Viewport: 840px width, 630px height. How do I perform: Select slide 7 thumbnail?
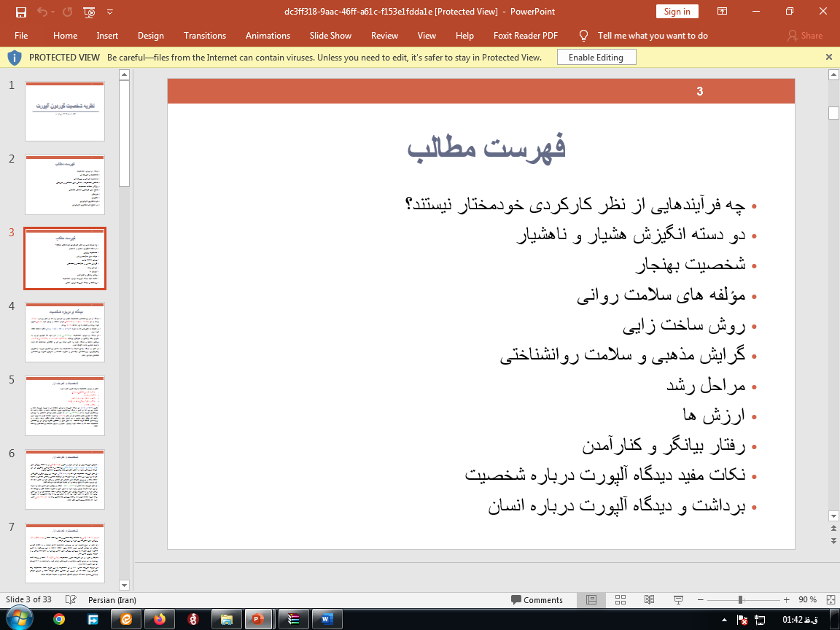coord(65,553)
